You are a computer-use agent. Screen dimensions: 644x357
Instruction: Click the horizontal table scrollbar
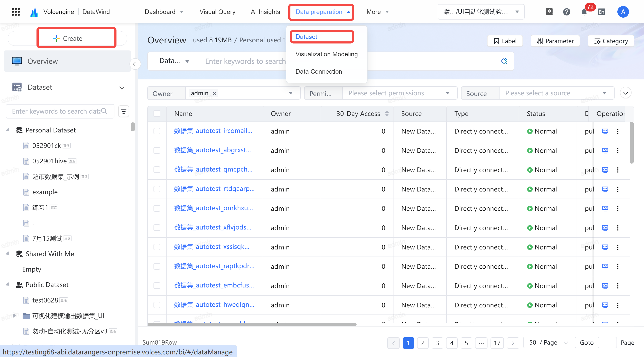tap(252, 324)
